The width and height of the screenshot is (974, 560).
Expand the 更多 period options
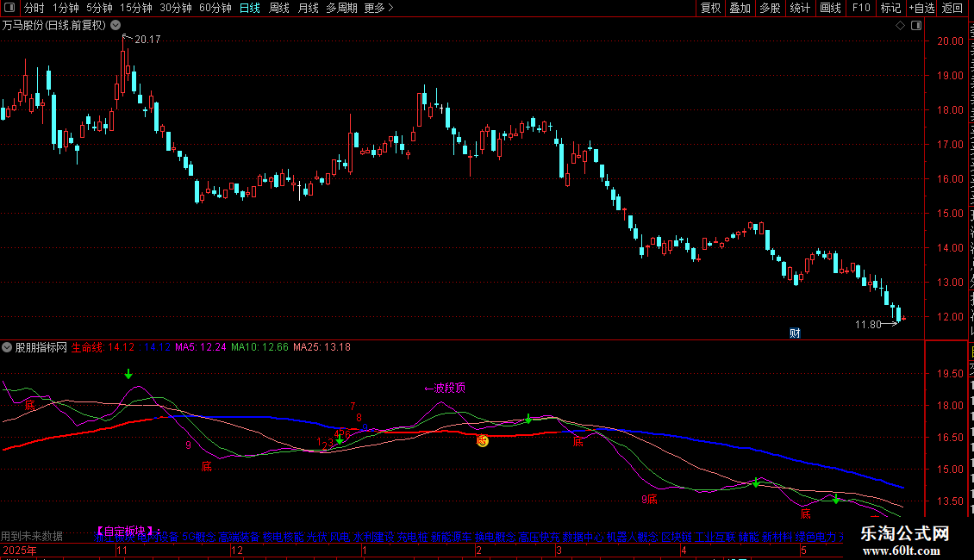(x=378, y=8)
